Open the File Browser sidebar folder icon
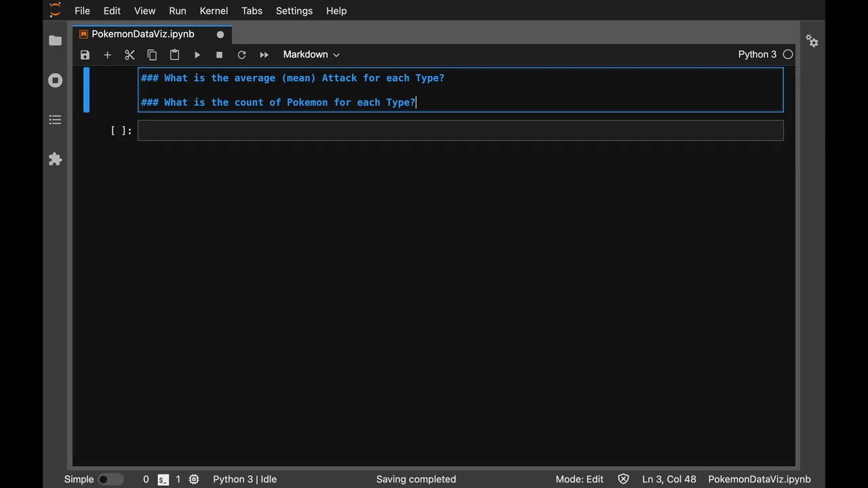The image size is (868, 488). [56, 41]
